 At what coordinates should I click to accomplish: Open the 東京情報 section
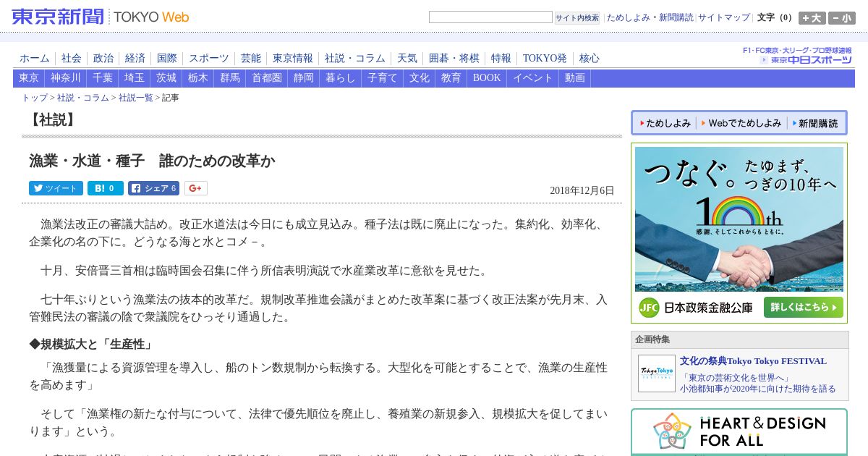click(x=293, y=59)
